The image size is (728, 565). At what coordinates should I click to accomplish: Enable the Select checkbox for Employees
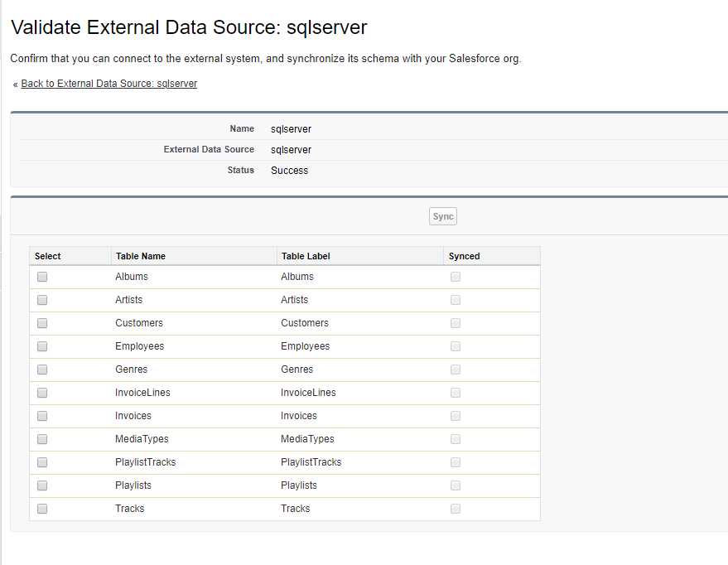pos(42,346)
